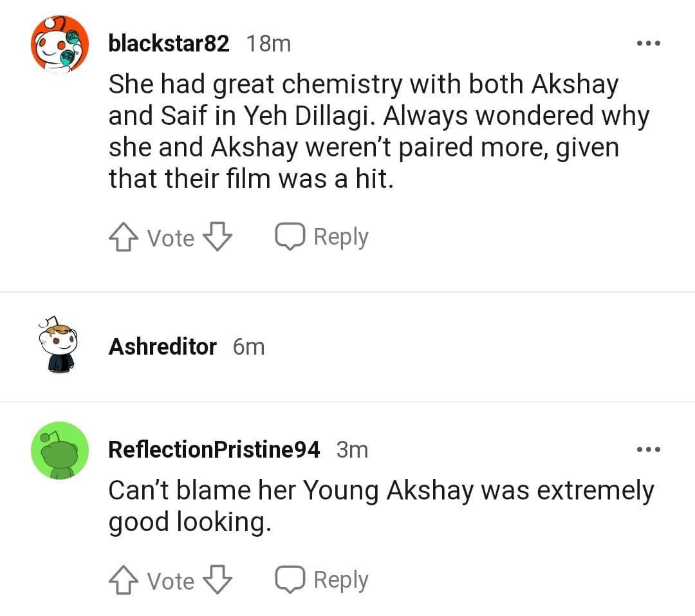Click ReflectionPristine94's green avatar
This screenshot has width=695, height=616.
click(x=60, y=450)
